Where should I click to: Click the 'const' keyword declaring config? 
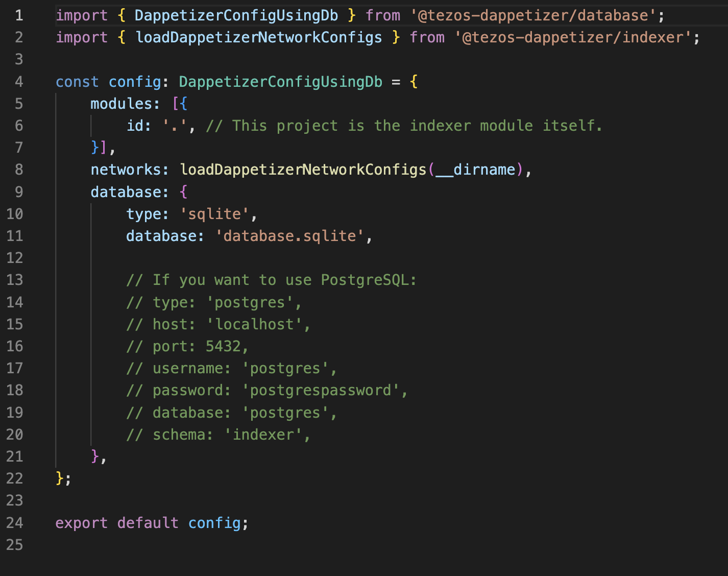coord(77,82)
